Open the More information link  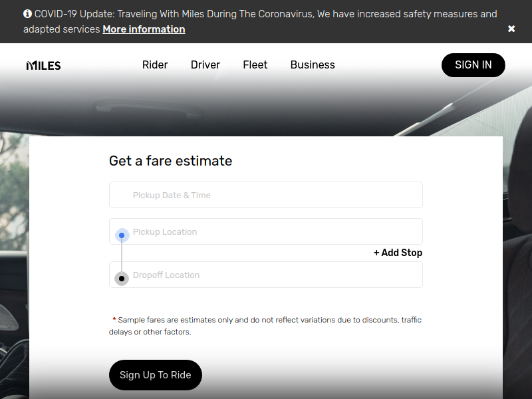coord(144,29)
